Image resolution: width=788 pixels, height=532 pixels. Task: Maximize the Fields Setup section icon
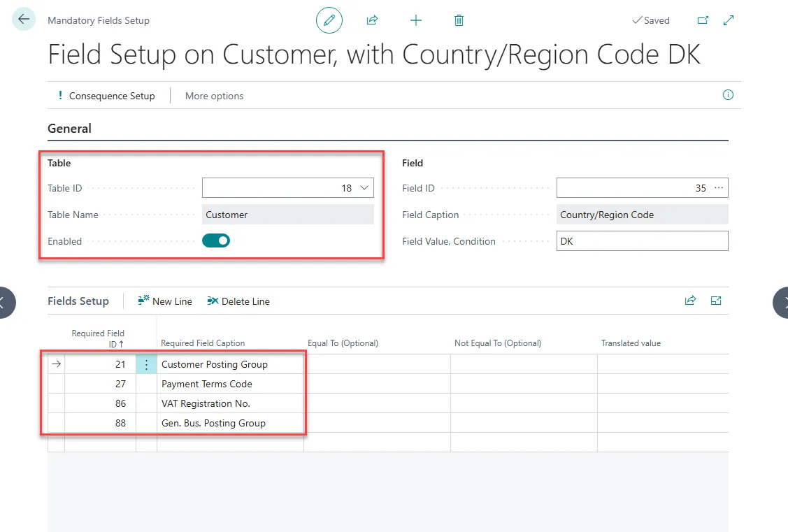click(x=716, y=301)
